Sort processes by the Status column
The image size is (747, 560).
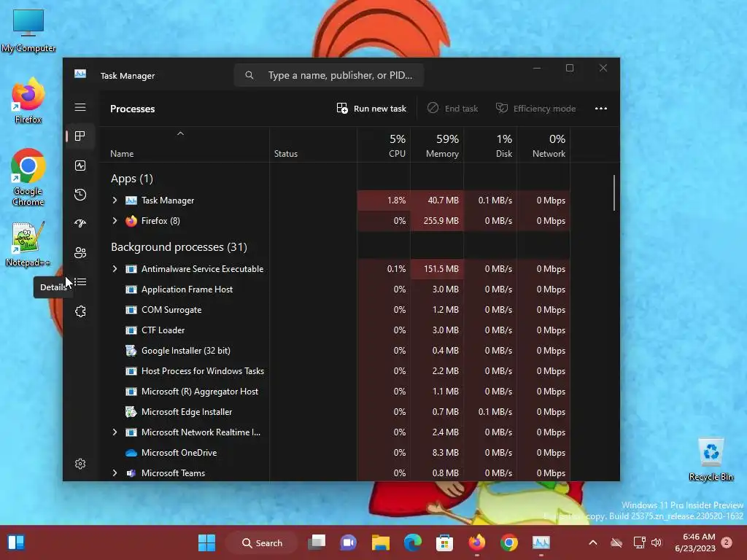pyautogui.click(x=314, y=145)
